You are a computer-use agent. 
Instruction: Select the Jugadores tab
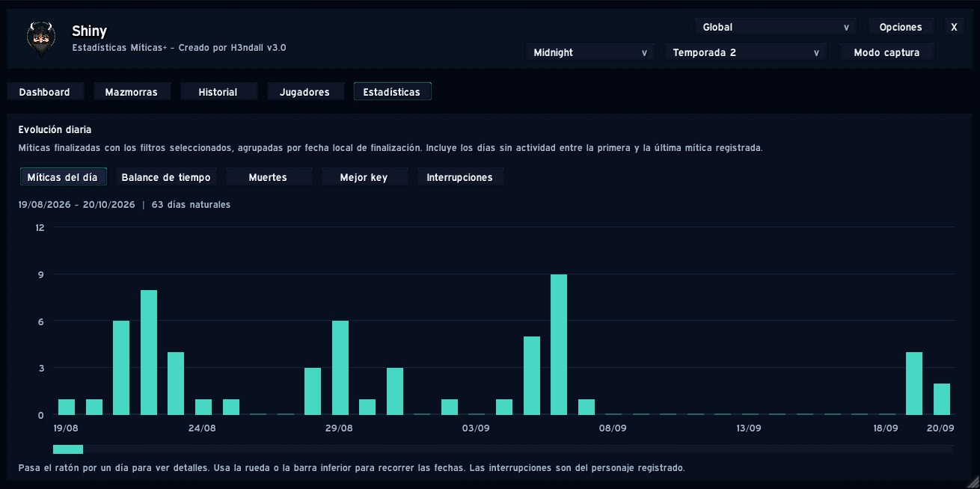click(x=304, y=92)
